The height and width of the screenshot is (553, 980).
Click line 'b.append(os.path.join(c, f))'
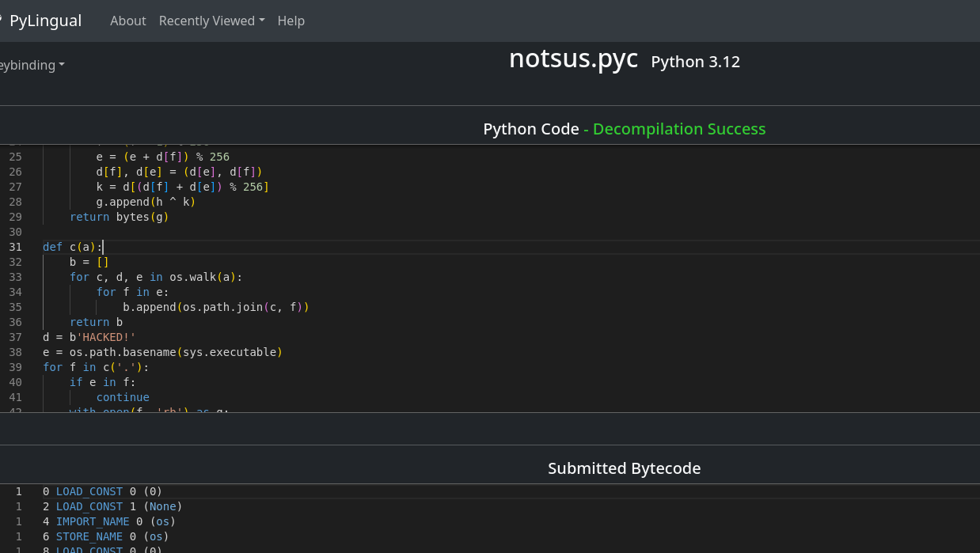[x=216, y=307]
